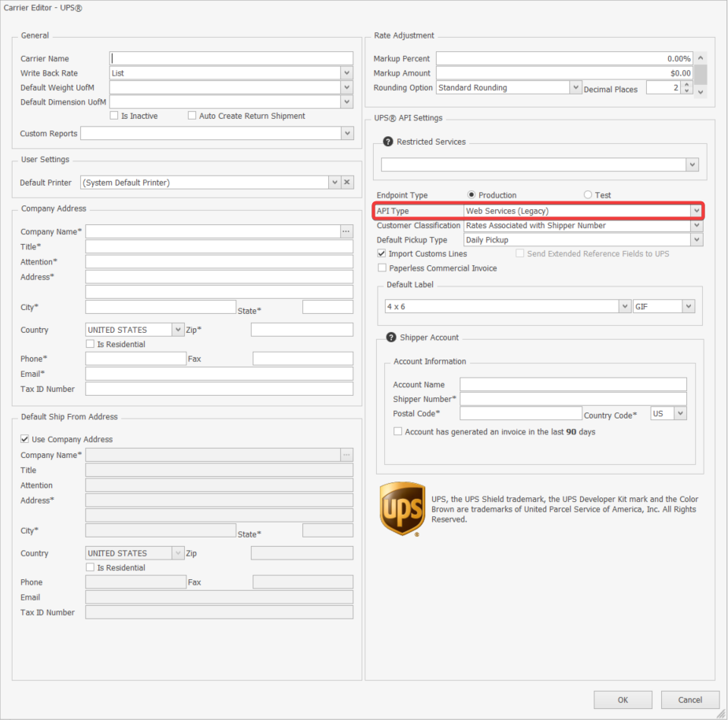Screen dimensions: 728x720
Task: Select the Test endpoint radio button
Action: [x=588, y=195]
